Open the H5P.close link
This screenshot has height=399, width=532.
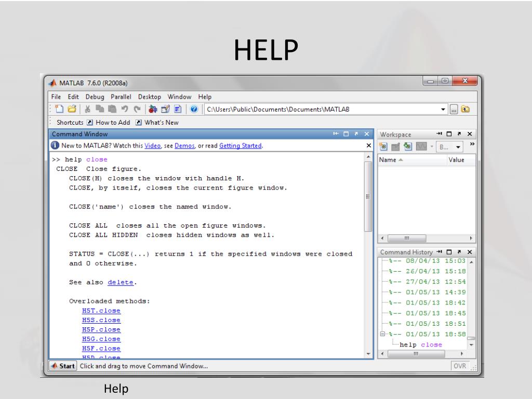[x=101, y=330]
